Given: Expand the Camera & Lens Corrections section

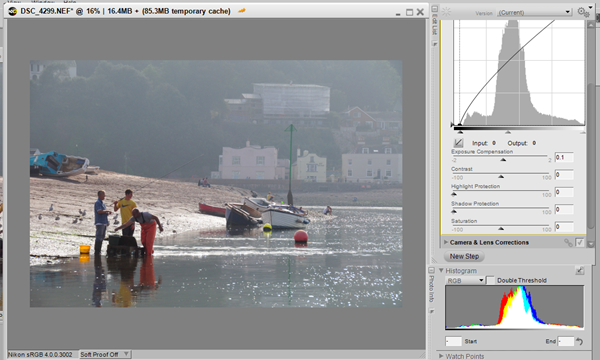Looking at the screenshot, I should click(x=446, y=242).
